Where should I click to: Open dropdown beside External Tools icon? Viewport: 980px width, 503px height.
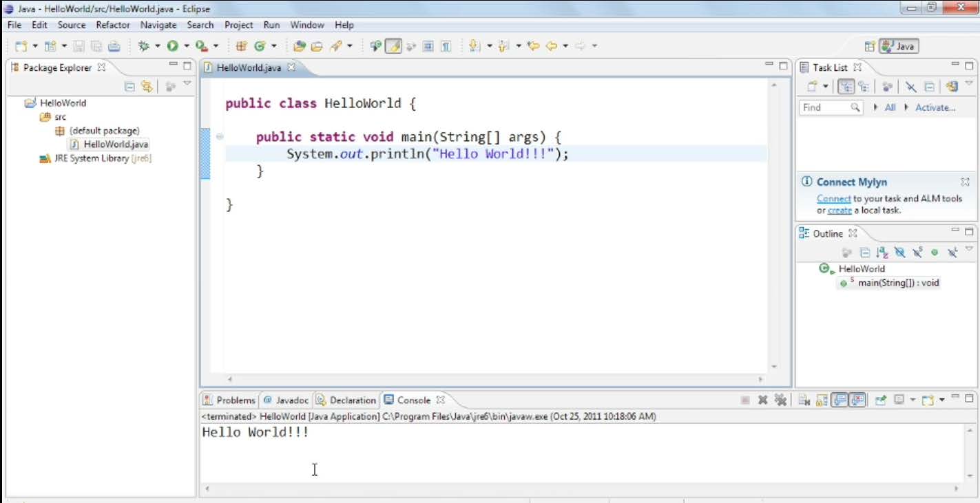pyautogui.click(x=215, y=46)
